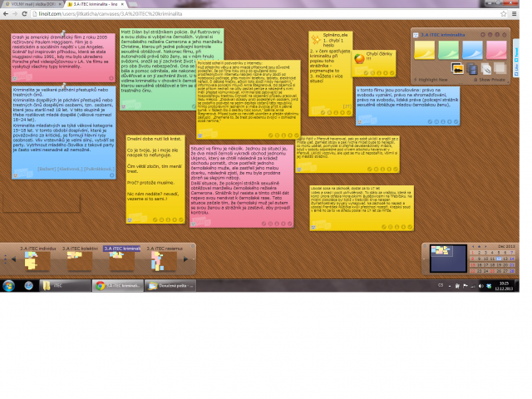The height and width of the screenshot is (399, 532).
Task: Focus the linoit.com address bar
Action: click(x=264, y=14)
